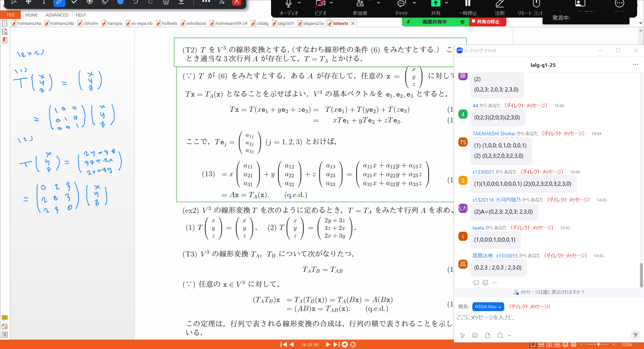
Task: Redo the annotation stroke
Action: click(151, 2)
